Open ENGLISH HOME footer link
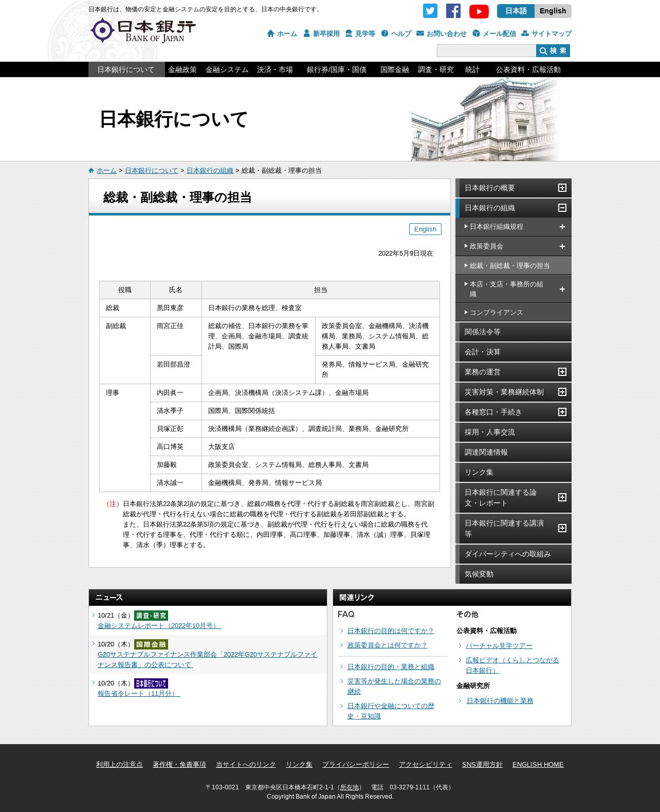Screen dimensions: 660x812 (x=538, y=765)
